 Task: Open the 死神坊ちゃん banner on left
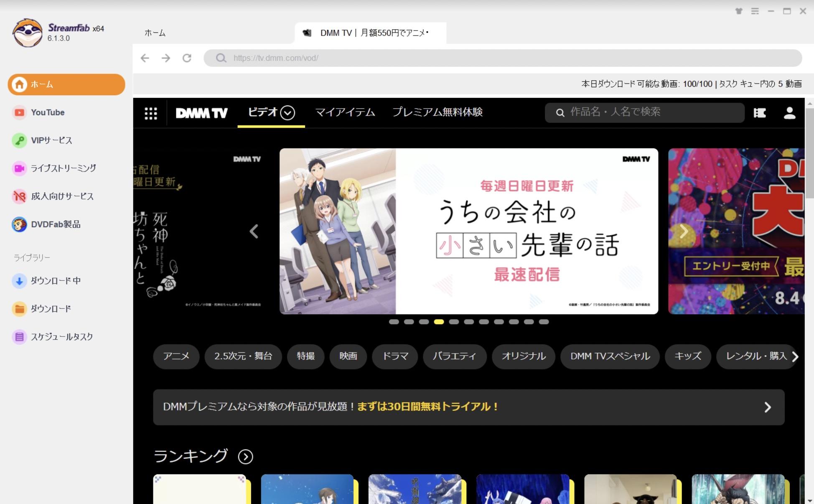click(x=202, y=231)
